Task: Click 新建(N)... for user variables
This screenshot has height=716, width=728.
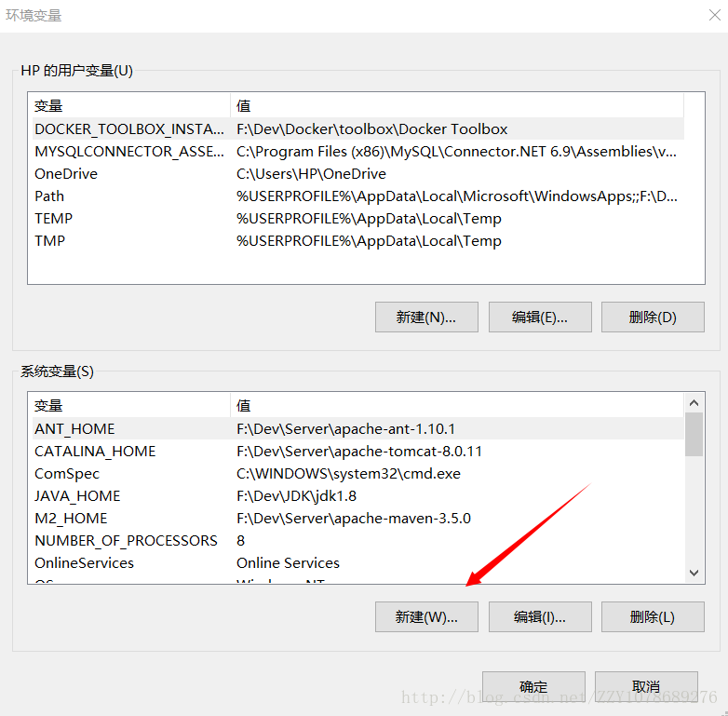Action: coord(426,317)
